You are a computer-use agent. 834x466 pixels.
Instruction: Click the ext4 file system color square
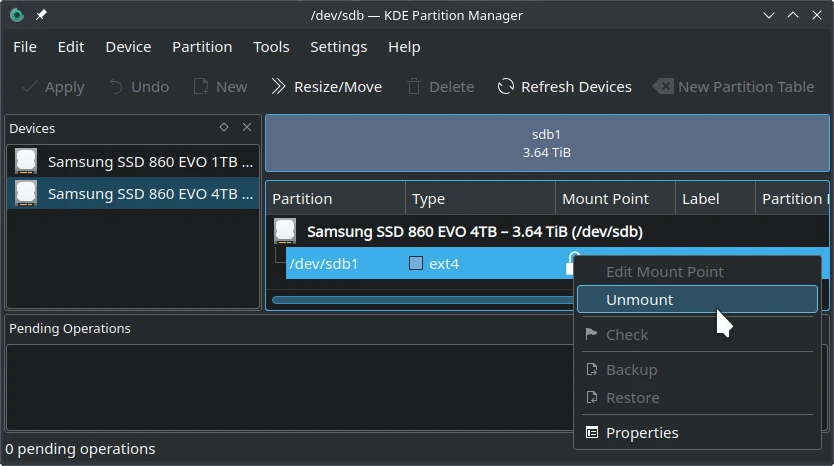[416, 264]
